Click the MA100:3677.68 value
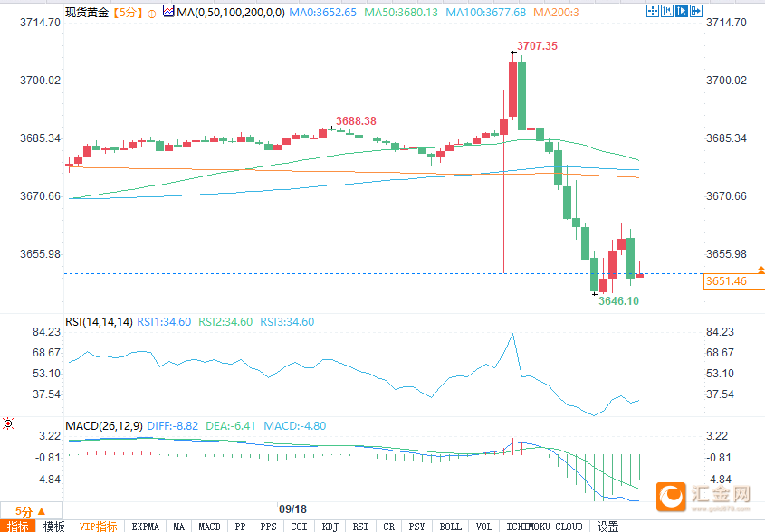The image size is (765, 532). pos(486,12)
